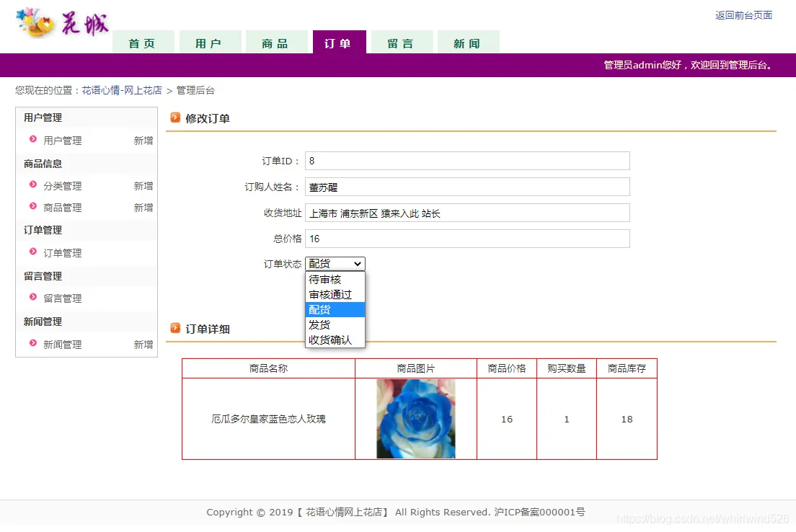The width and height of the screenshot is (796, 532).
Task: Focus the 收货地址 input field
Action: (467, 213)
